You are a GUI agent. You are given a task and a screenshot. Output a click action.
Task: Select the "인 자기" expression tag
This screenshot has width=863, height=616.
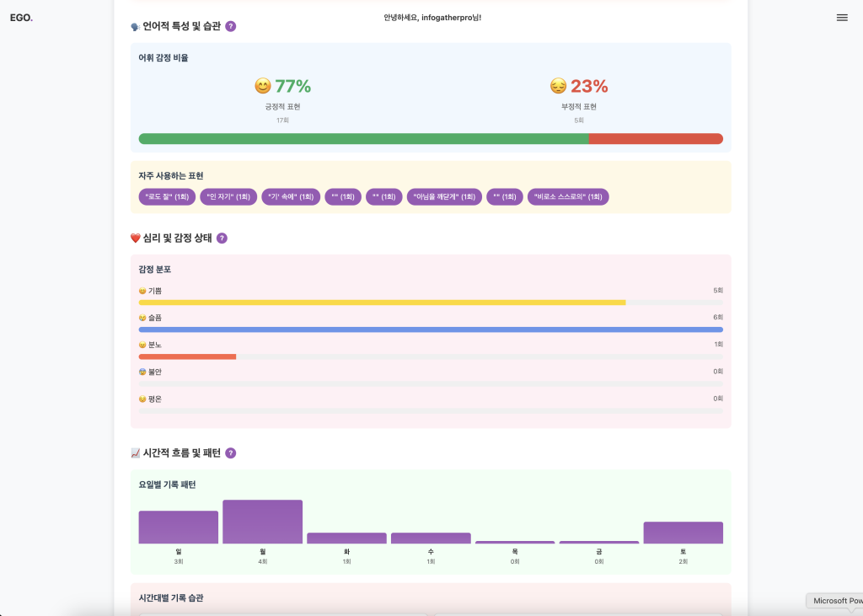click(228, 197)
